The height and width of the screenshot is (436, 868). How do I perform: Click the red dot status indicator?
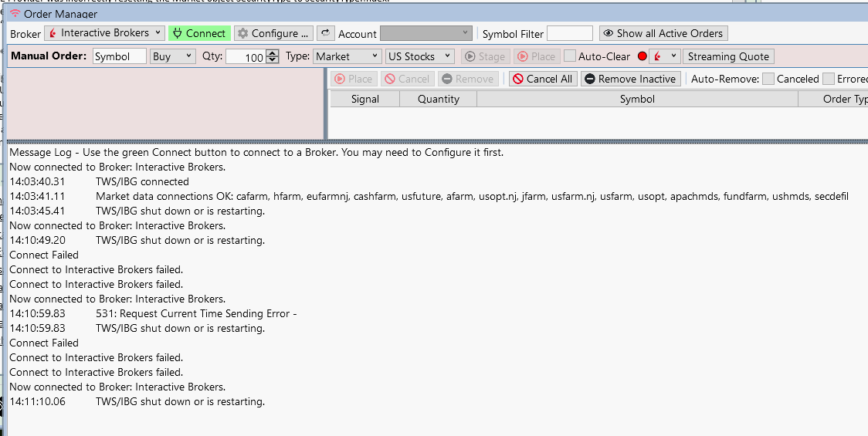642,56
